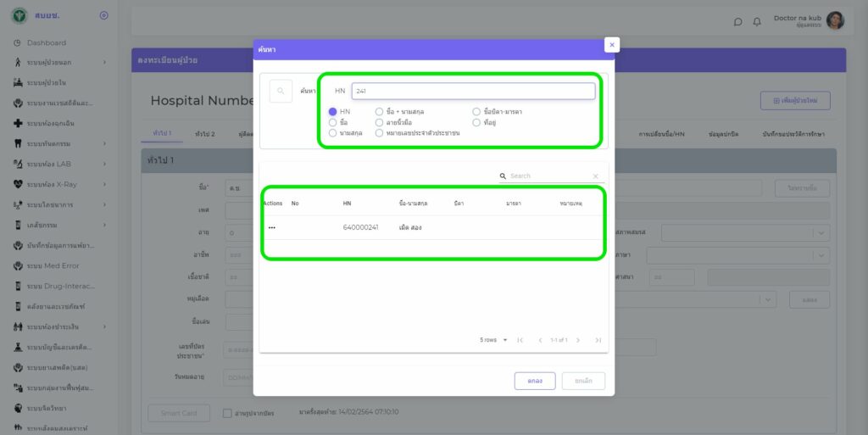Select the HN radio button
Image resolution: width=868 pixels, height=435 pixels.
(x=333, y=112)
